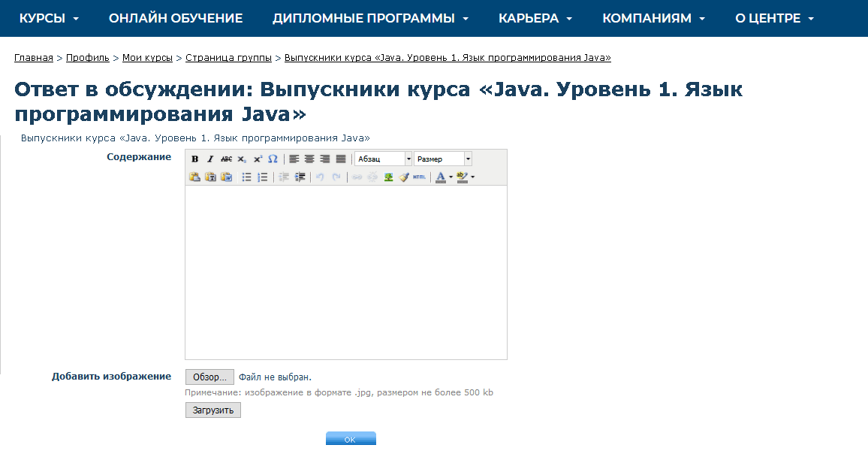Click the Добавить изображение label
This screenshot has height=454, width=868.
[111, 377]
